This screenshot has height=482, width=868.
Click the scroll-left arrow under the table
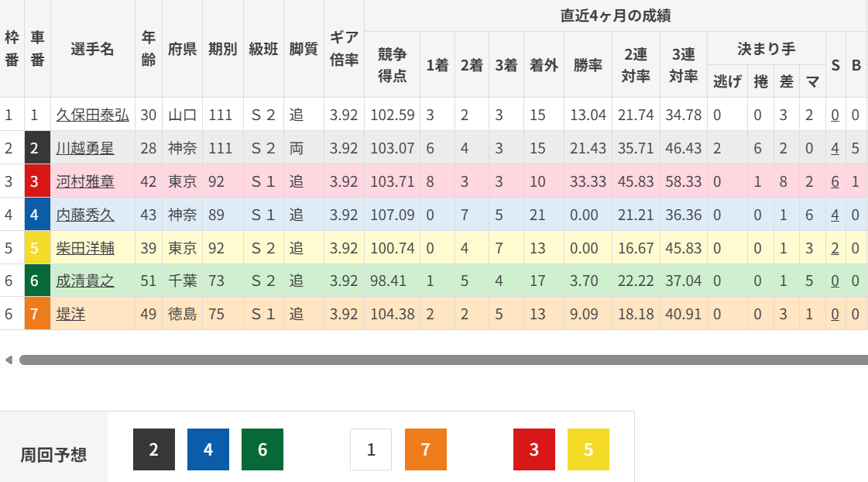click(9, 360)
